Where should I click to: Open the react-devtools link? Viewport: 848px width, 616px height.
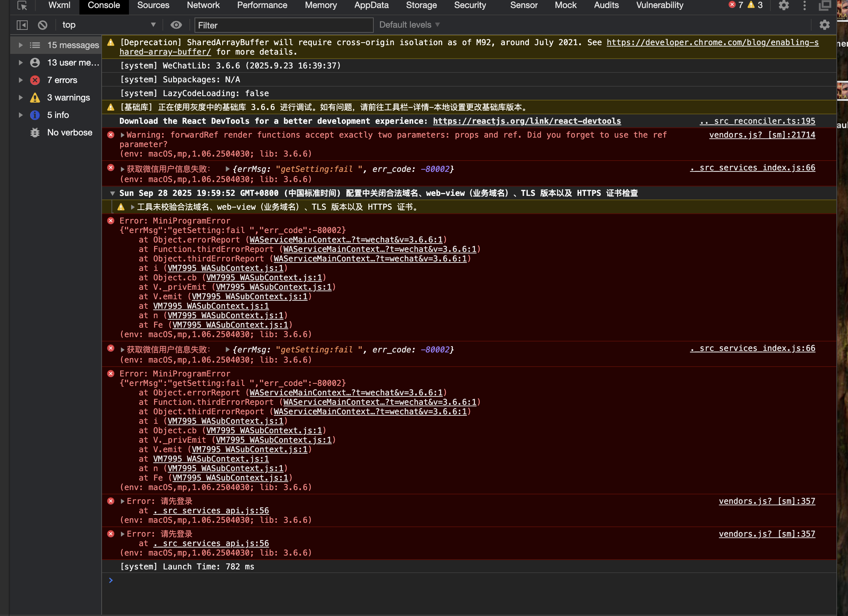[x=526, y=121]
